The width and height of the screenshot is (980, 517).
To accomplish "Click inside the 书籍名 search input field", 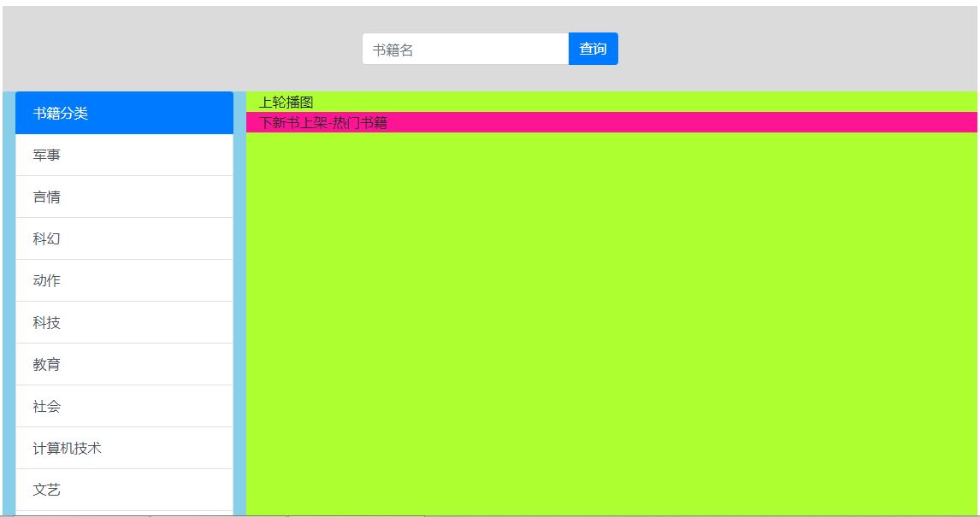I will 462,49.
